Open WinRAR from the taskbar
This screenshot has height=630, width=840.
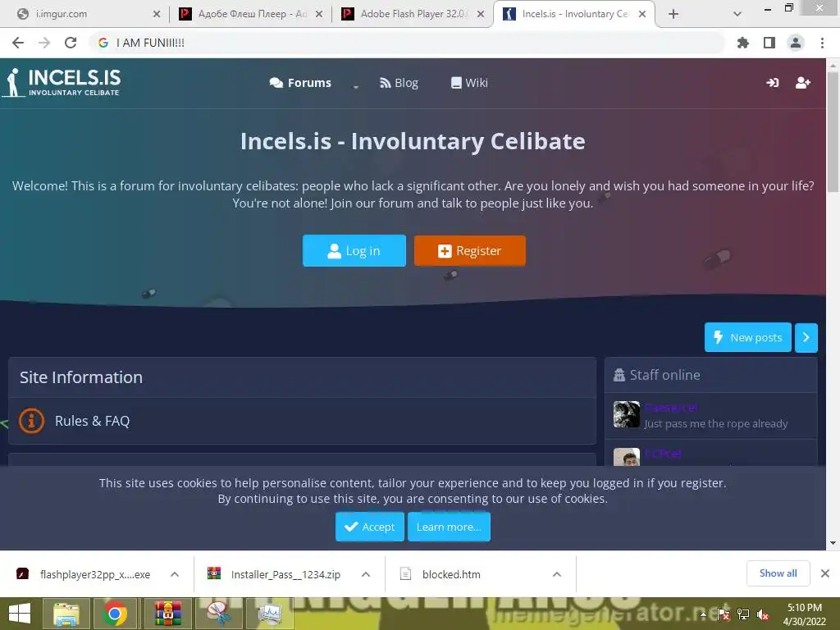click(x=167, y=614)
